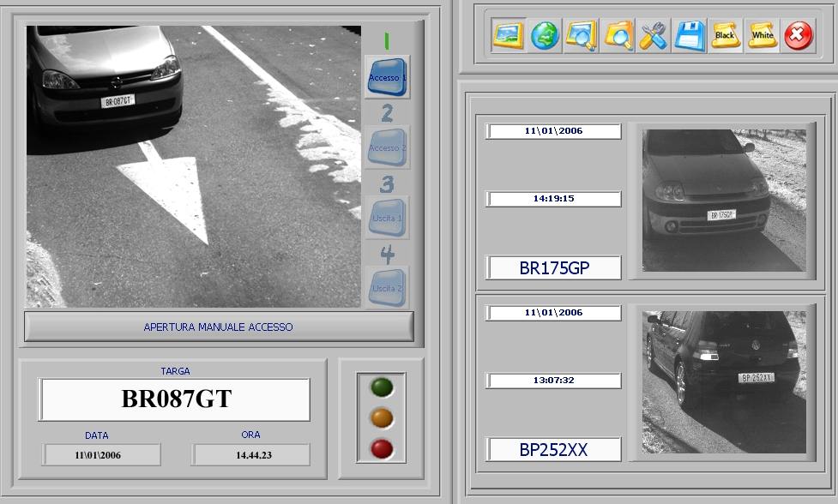Toggle the Uscita 1 camera button

coord(387,218)
